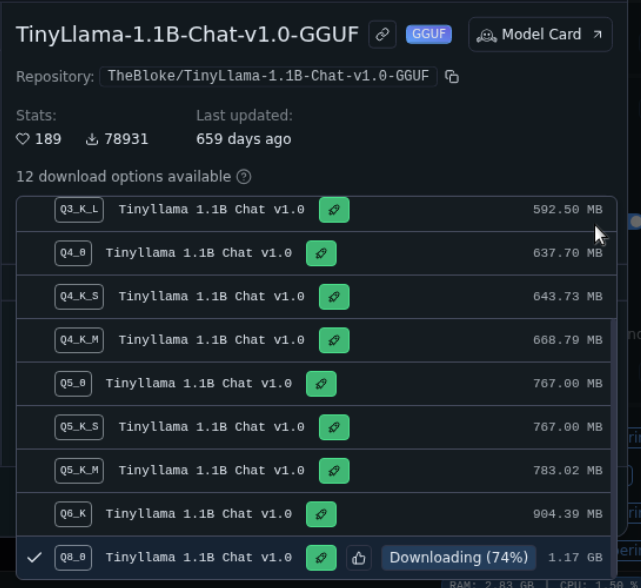
Task: Click the help icon beside download options
Action: coord(243,177)
